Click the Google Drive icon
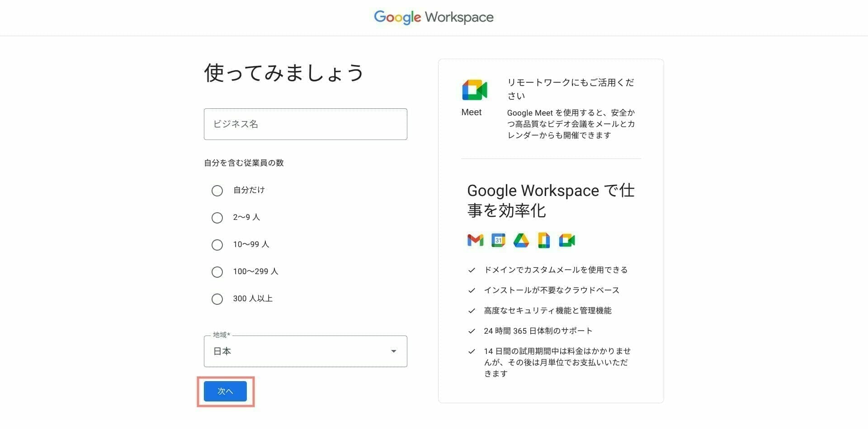Screen dimensions: 868x429 pyautogui.click(x=521, y=240)
